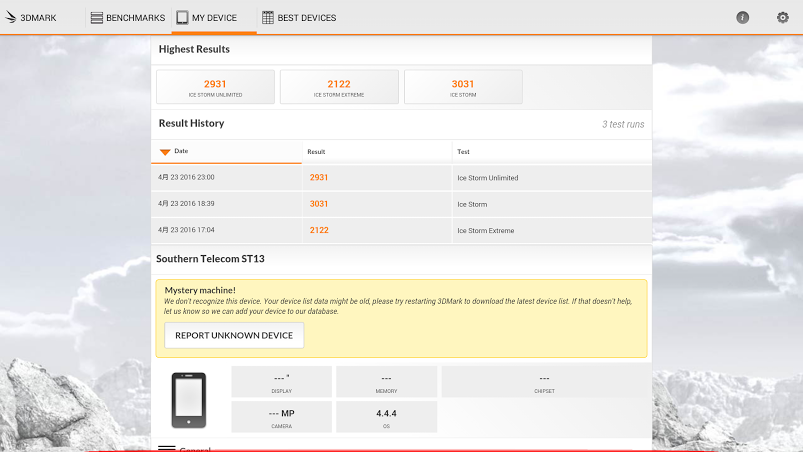This screenshot has height=452, width=803.
Task: Click the DISPLAY spec tile
Action: tap(282, 382)
